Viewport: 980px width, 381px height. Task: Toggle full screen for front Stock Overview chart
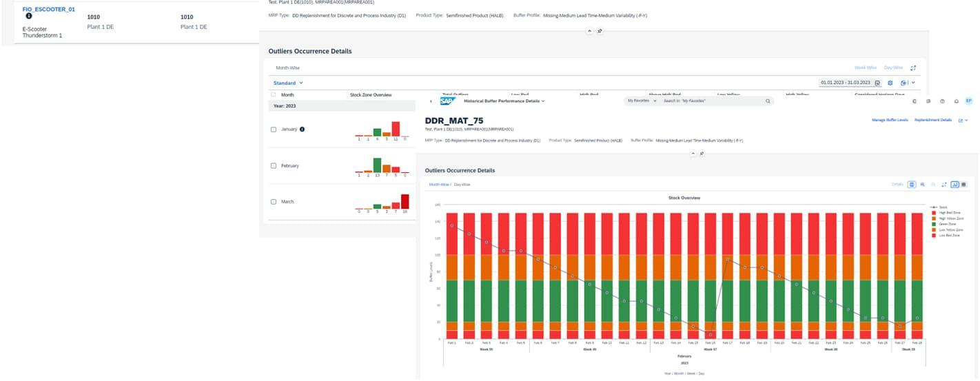point(944,185)
